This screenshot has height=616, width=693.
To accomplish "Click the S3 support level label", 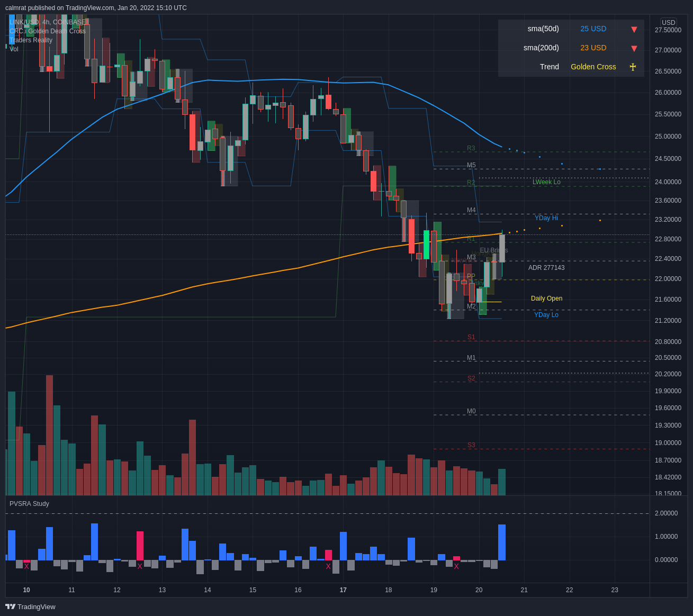I will pyautogui.click(x=471, y=445).
